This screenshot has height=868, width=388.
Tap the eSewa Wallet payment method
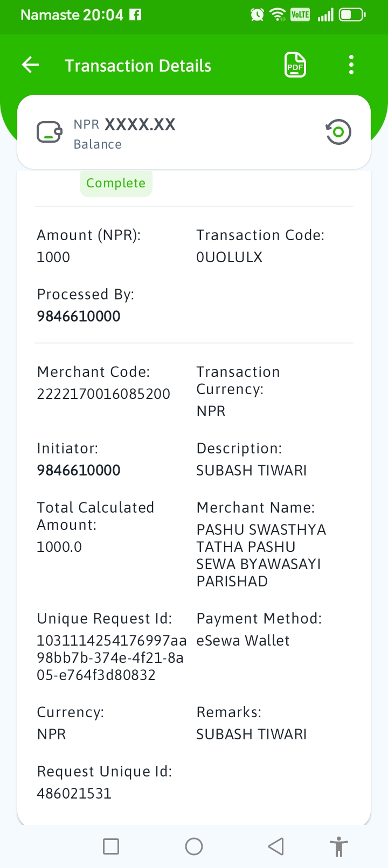(243, 641)
